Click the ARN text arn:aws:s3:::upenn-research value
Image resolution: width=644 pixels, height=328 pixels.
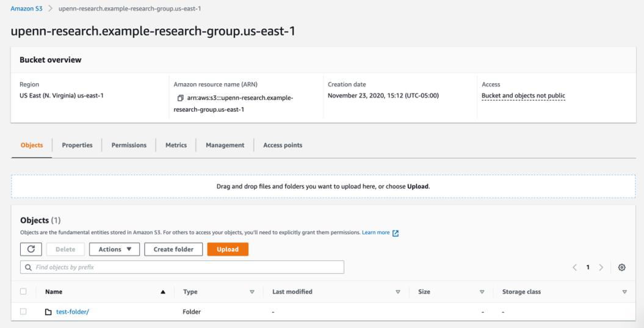234,104
